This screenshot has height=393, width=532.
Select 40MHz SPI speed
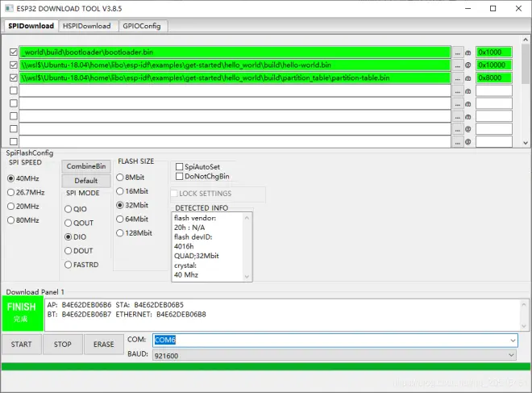point(10,178)
